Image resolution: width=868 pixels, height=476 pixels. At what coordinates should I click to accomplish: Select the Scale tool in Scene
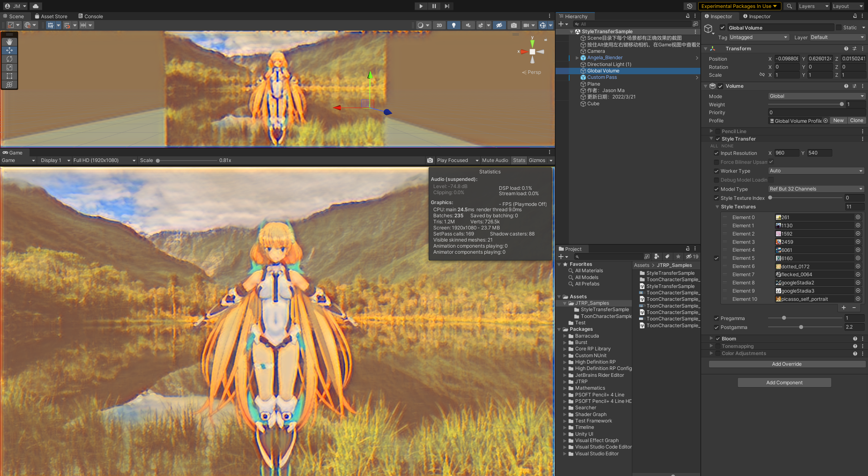(10, 67)
